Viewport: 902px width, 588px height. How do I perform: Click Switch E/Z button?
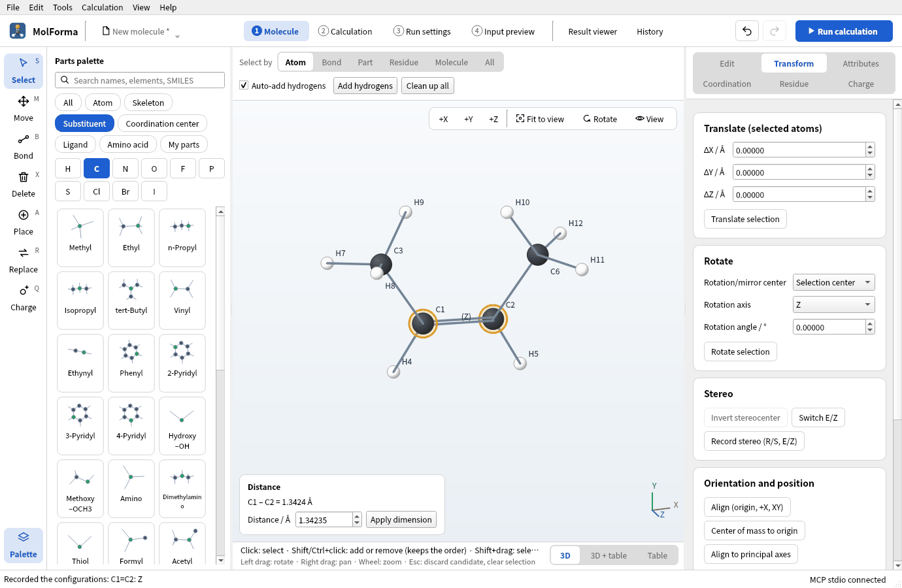click(818, 417)
